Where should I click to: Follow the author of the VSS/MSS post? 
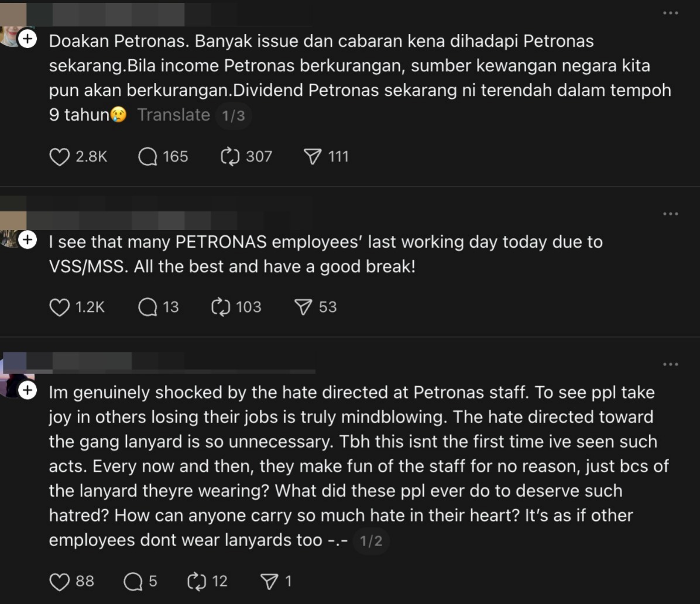(28, 240)
